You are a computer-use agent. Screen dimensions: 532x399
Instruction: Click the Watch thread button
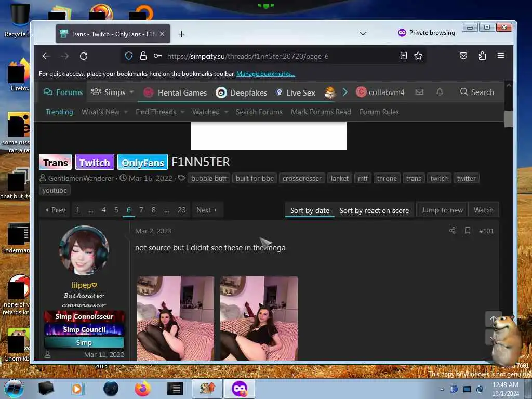point(484,210)
